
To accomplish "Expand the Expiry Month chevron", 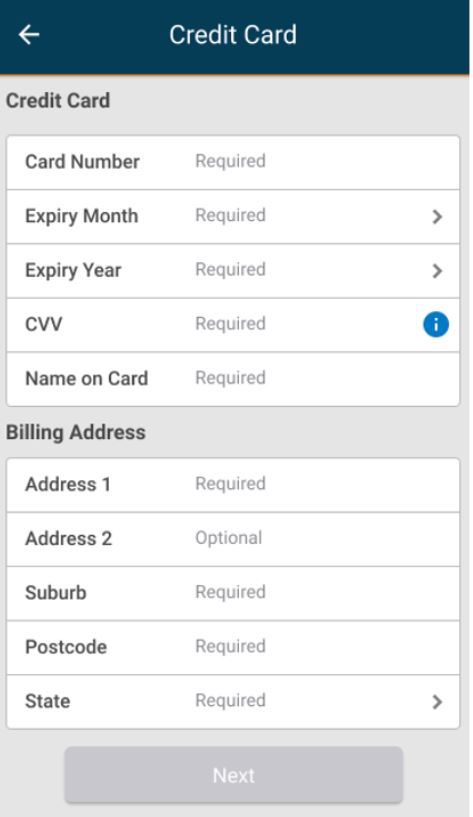I will point(437,216).
